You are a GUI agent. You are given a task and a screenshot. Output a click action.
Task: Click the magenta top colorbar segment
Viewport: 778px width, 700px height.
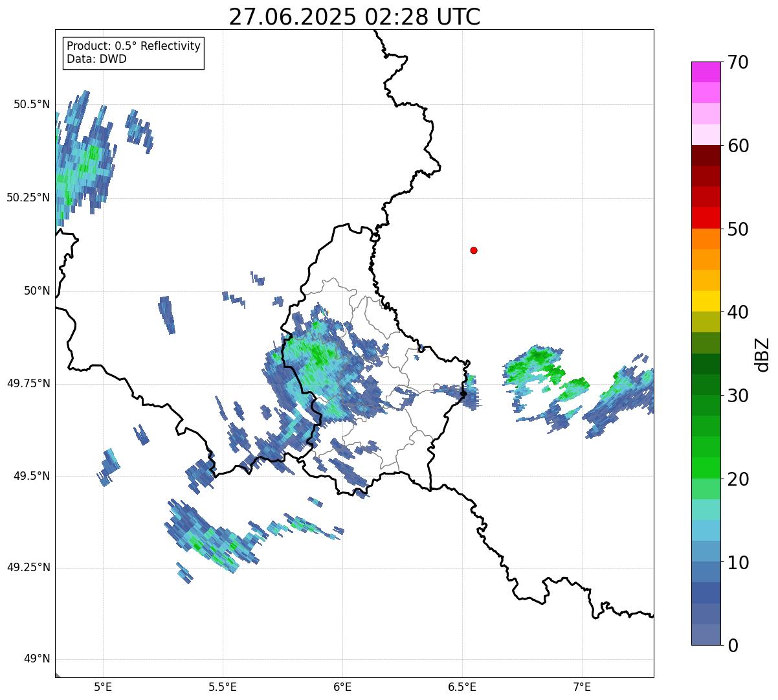click(706, 72)
